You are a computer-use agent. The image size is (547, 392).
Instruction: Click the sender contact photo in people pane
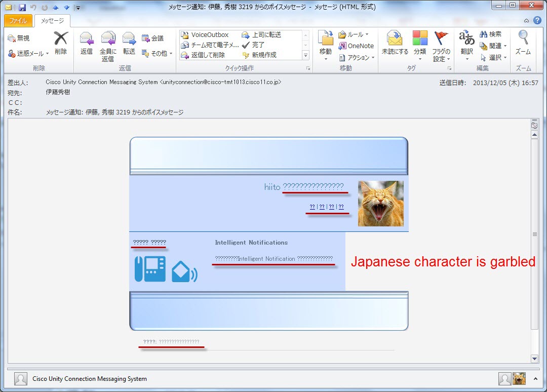[x=21, y=379]
